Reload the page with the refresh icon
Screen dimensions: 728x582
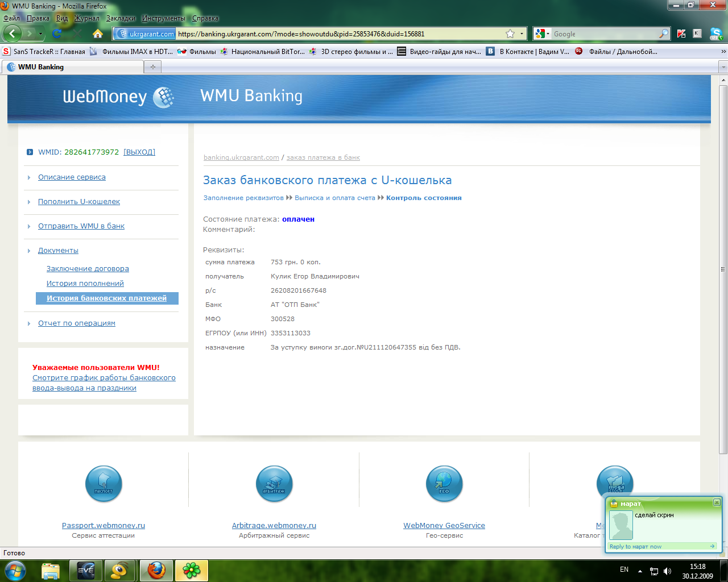[x=57, y=34]
